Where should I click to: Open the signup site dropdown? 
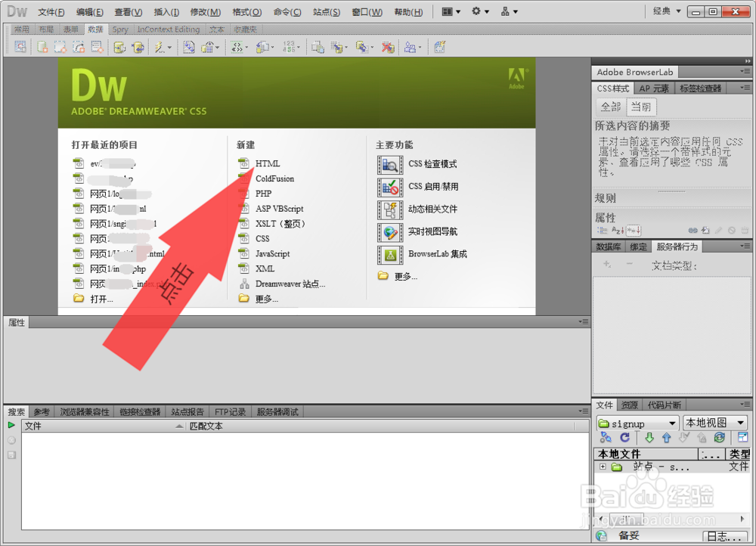[x=638, y=423]
